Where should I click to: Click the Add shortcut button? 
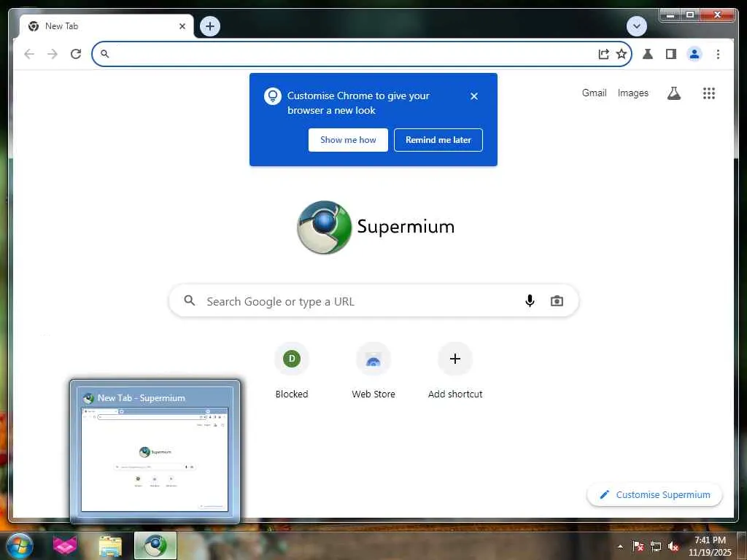pyautogui.click(x=455, y=371)
